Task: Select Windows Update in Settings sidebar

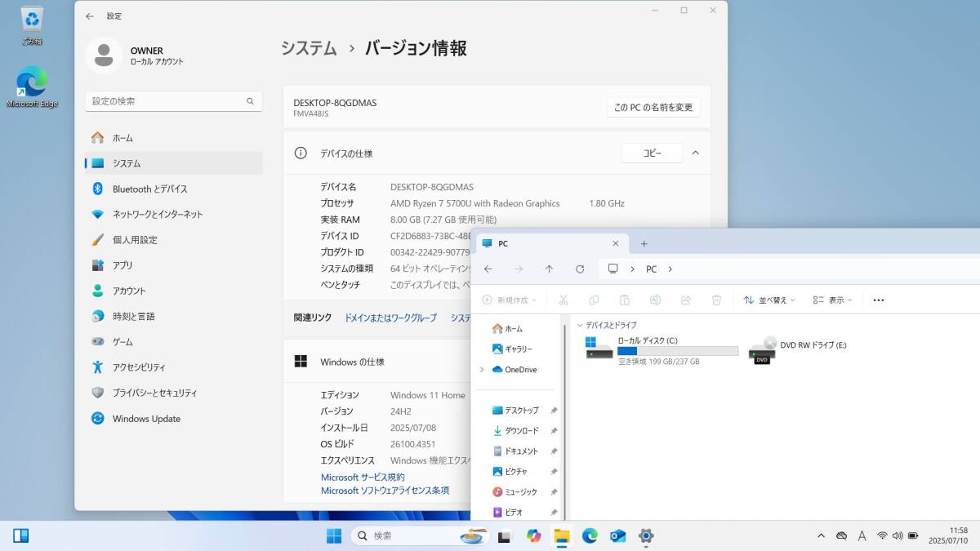Action: [x=146, y=419]
